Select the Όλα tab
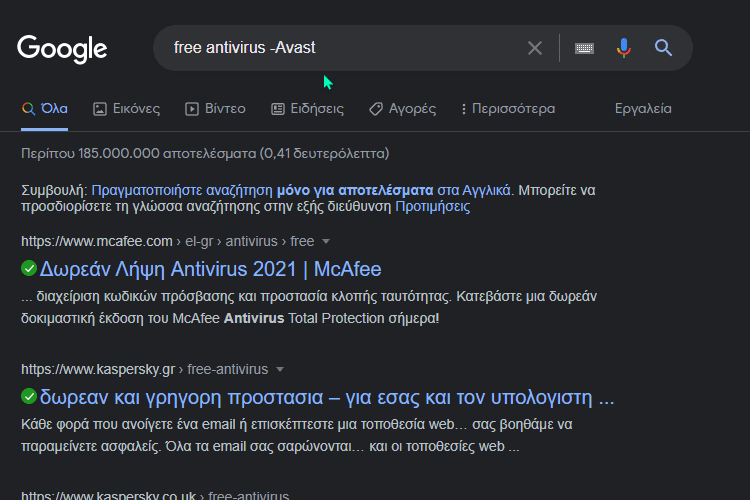The width and height of the screenshot is (750, 500). tap(44, 109)
